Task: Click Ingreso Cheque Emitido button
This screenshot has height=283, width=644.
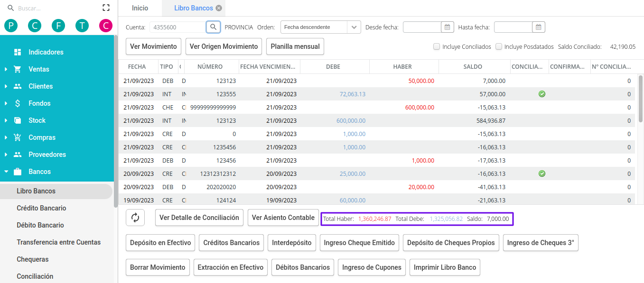Action: pyautogui.click(x=359, y=243)
